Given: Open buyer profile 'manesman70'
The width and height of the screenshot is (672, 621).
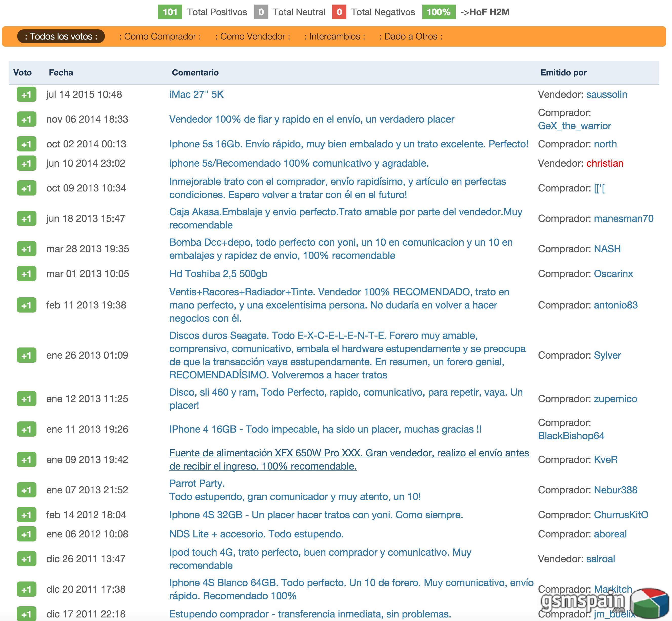Looking at the screenshot, I should tap(624, 218).
